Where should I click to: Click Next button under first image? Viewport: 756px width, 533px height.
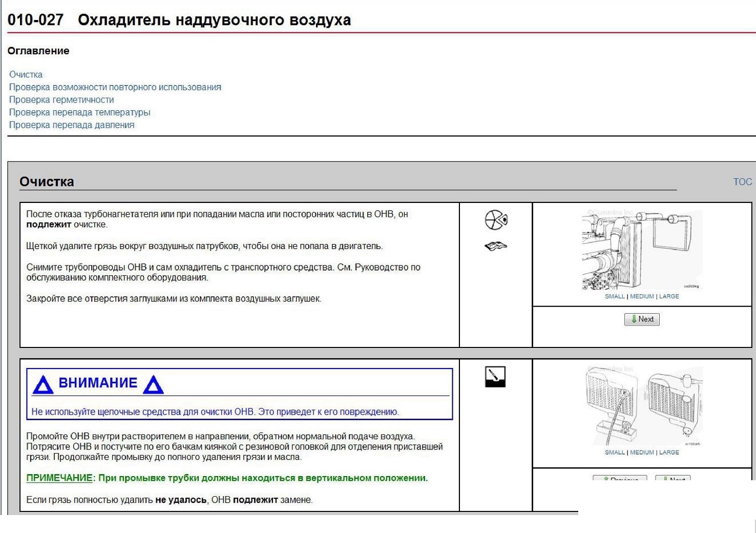point(642,319)
